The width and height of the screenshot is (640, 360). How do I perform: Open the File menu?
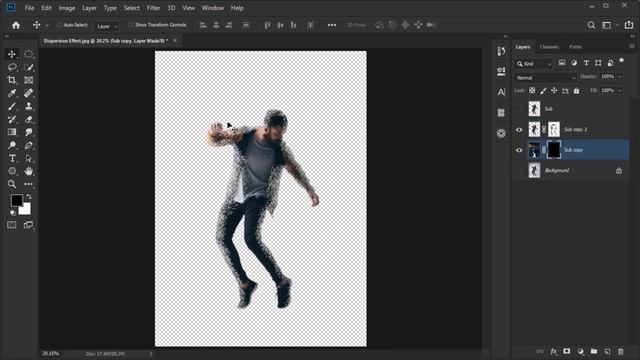coord(29,8)
